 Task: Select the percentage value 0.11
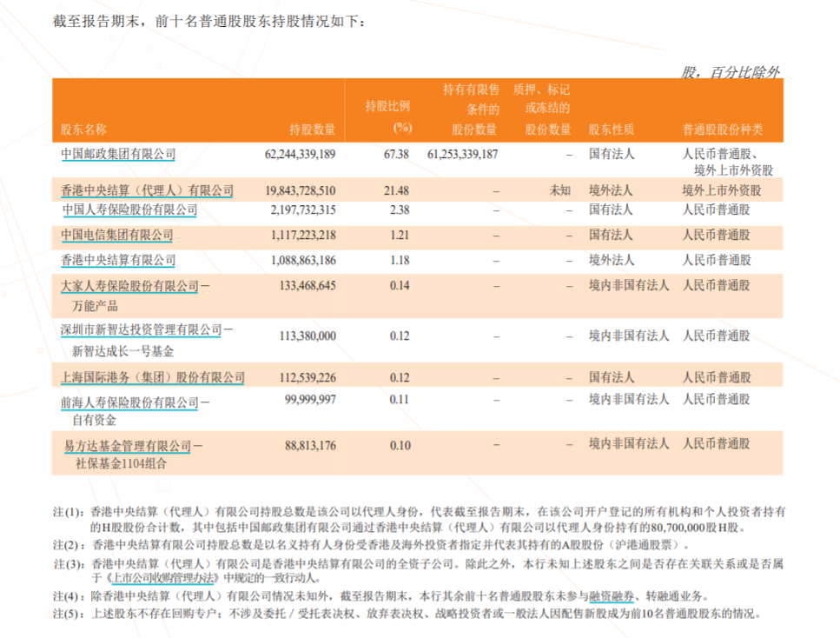[x=399, y=400]
